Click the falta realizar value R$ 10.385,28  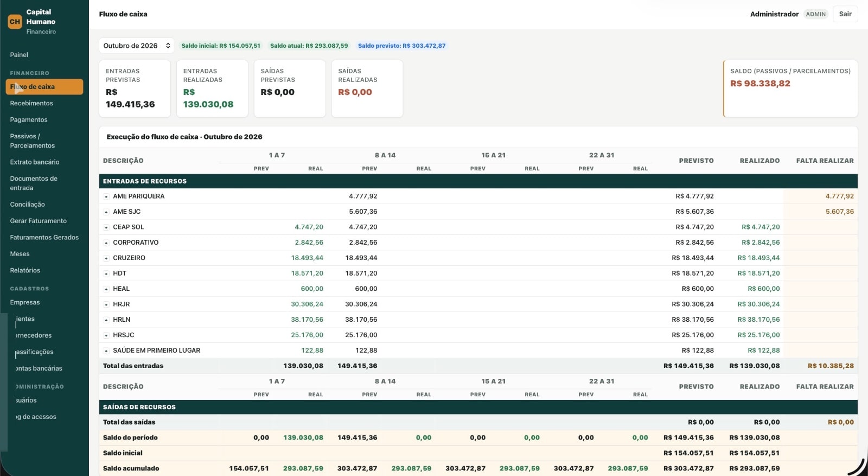pyautogui.click(x=831, y=366)
